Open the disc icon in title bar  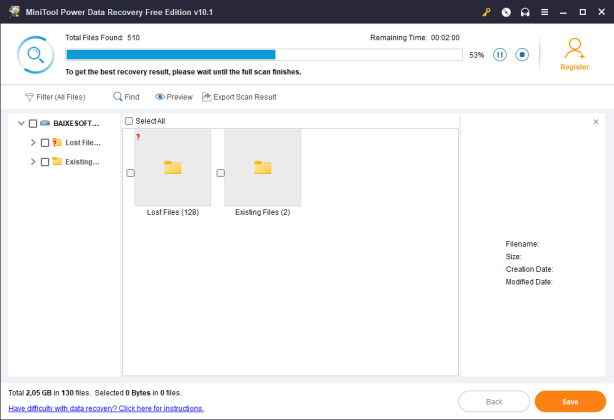pos(506,12)
